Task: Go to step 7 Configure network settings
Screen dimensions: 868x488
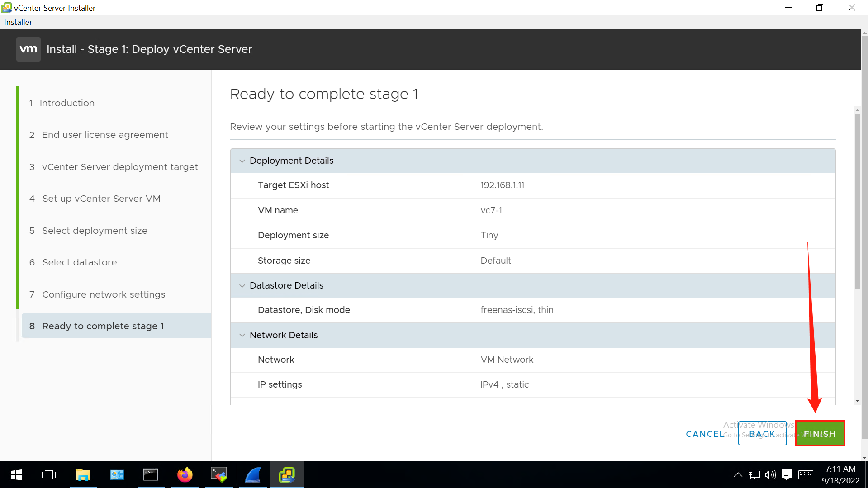Action: (x=97, y=294)
